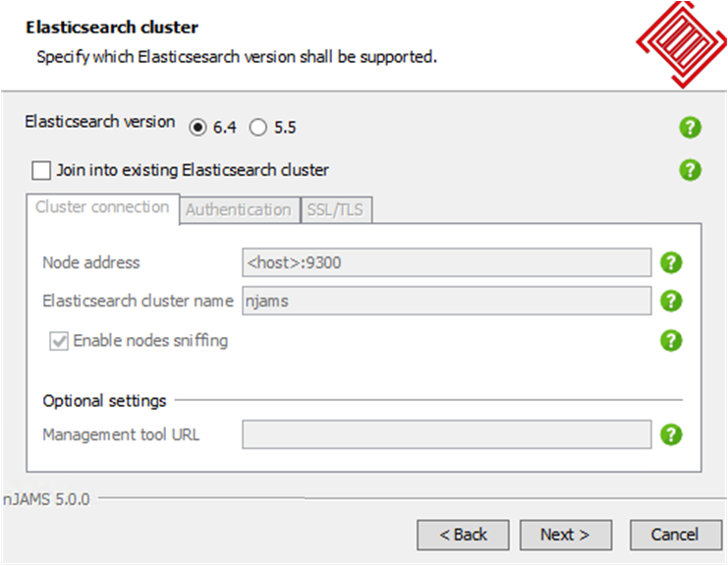
Task: Switch to Cluster connection tab
Action: point(102,207)
